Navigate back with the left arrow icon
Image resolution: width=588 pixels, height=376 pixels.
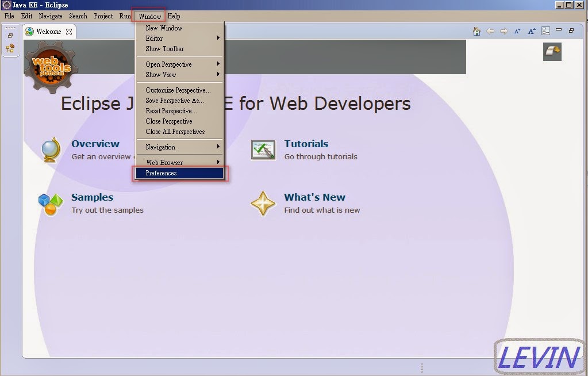[x=490, y=31]
